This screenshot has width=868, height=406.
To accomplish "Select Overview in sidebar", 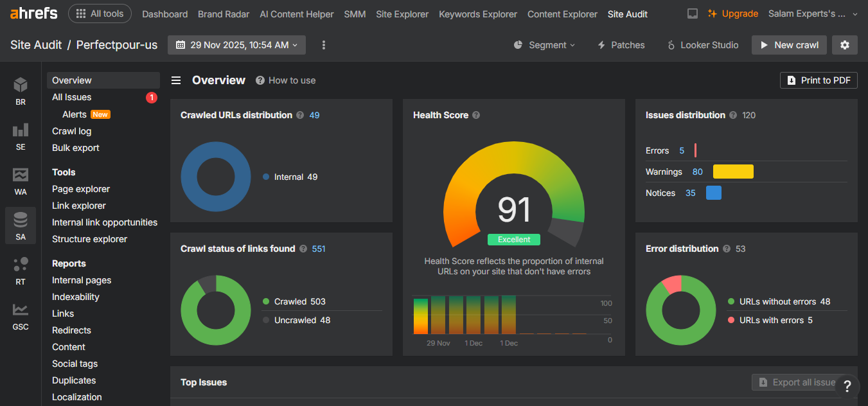I will pos(103,80).
